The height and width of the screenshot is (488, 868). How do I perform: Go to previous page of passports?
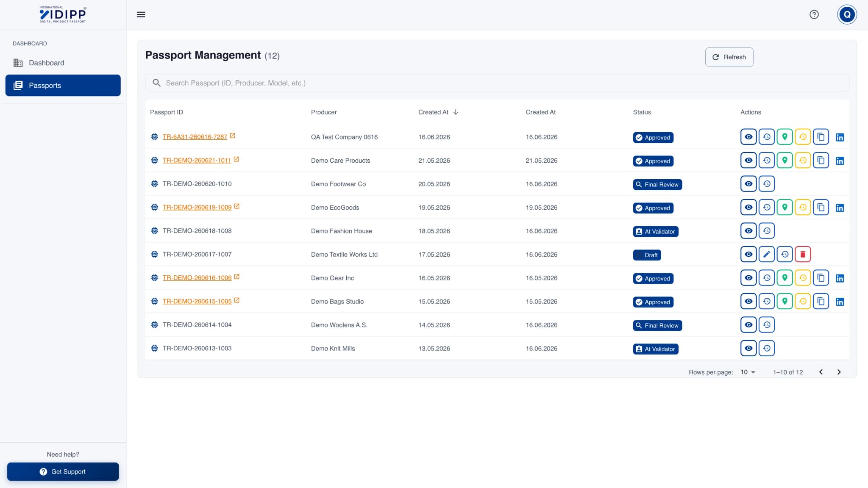click(821, 372)
